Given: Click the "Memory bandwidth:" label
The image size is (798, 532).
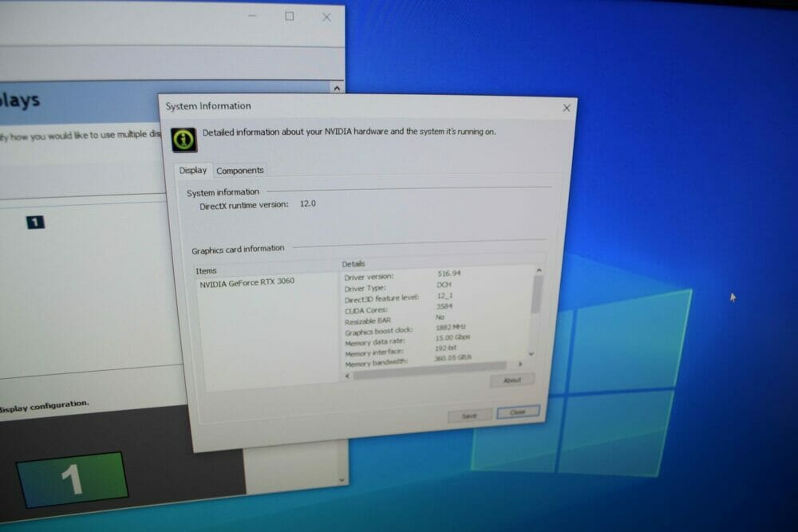Looking at the screenshot, I should [377, 363].
